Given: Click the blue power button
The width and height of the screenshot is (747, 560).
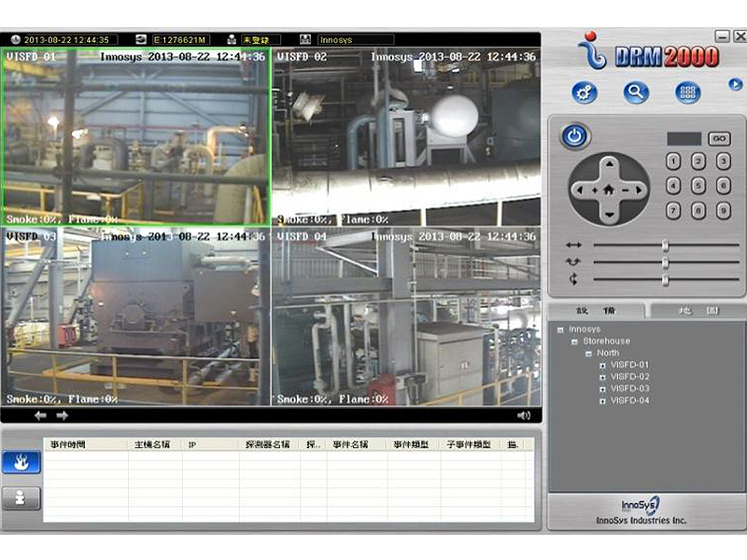Looking at the screenshot, I should (575, 136).
